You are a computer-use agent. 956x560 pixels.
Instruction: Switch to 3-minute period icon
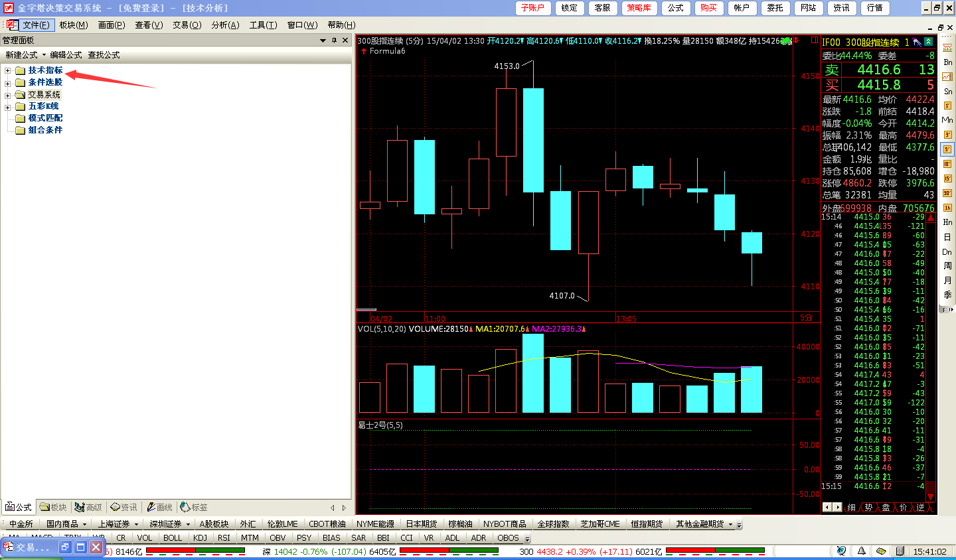click(947, 135)
